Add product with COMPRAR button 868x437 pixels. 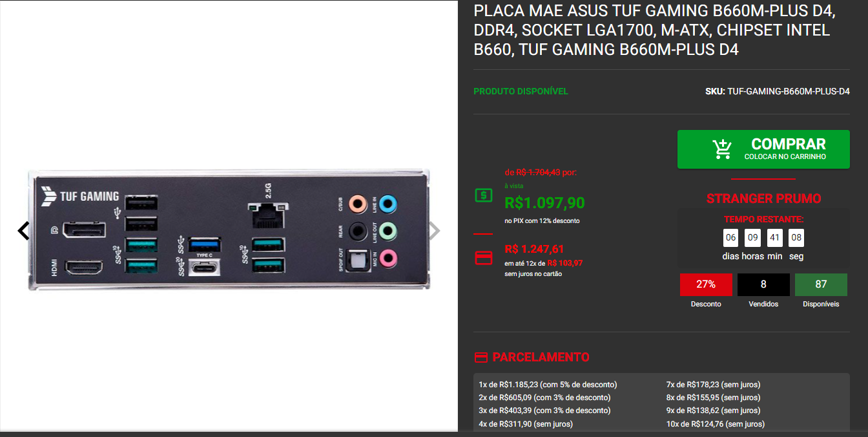pyautogui.click(x=763, y=149)
